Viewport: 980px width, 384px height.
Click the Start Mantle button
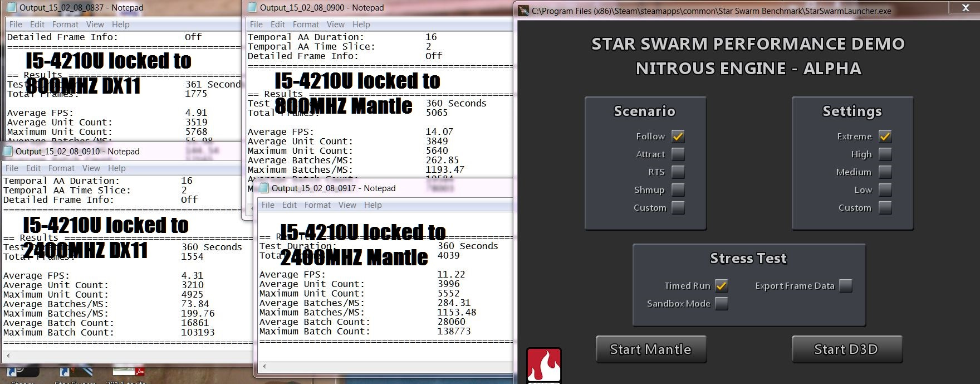[x=651, y=349]
